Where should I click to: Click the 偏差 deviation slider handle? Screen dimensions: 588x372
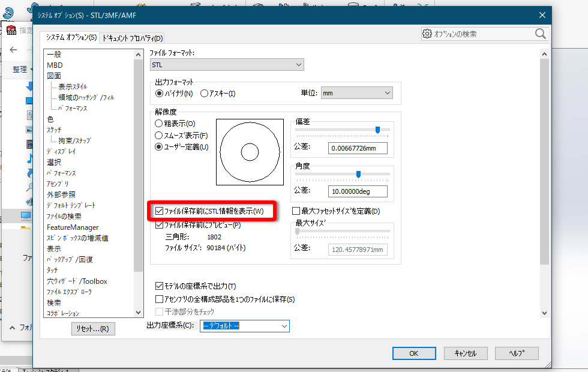coord(377,130)
